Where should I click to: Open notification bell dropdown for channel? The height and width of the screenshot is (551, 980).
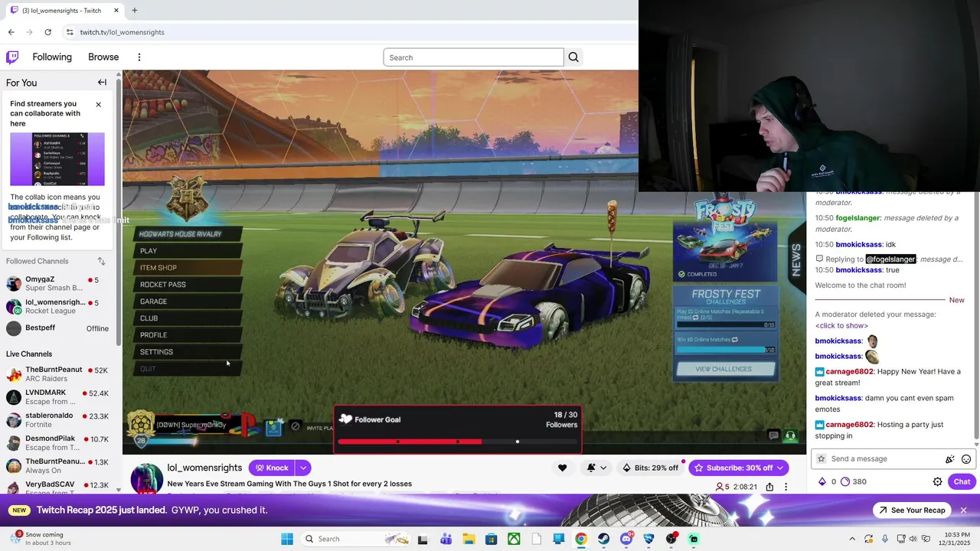(x=596, y=468)
